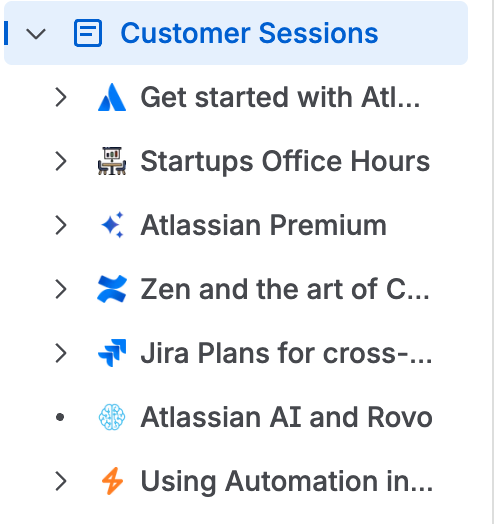Expand Zen and the art of C... page

[61, 289]
